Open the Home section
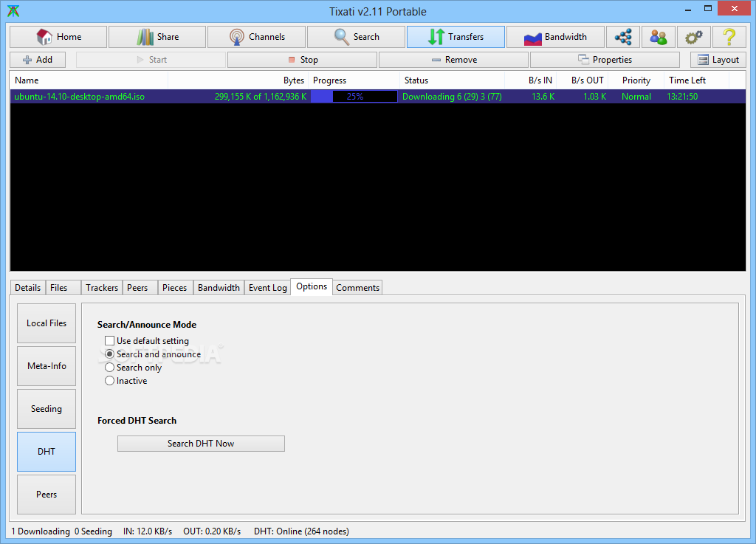This screenshot has width=756, height=544. click(x=58, y=37)
